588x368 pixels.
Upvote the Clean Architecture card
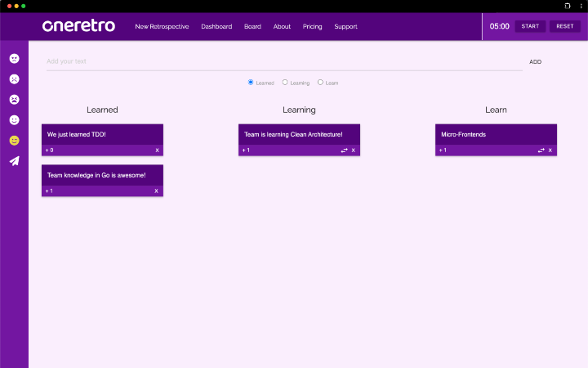click(x=246, y=150)
